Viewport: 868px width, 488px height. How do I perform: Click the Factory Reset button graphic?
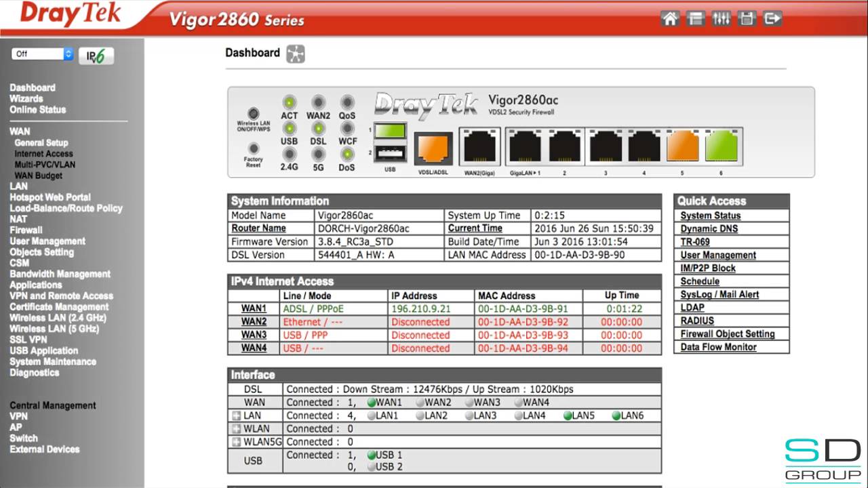coord(254,148)
